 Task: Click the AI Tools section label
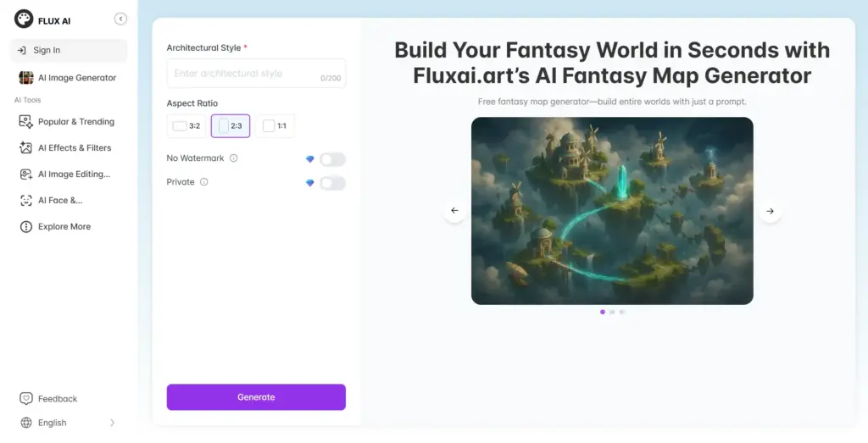28,100
